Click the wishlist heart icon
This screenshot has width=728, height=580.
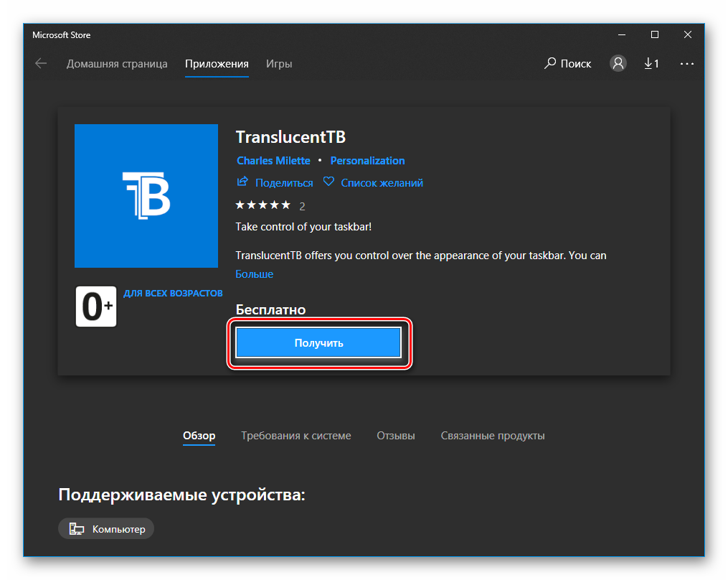(x=328, y=182)
